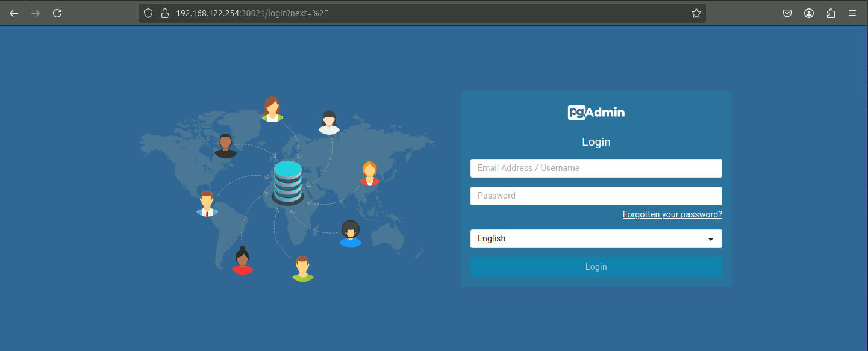Open the Firefox account profile icon
Screen dimensions: 868x351
[809, 13]
